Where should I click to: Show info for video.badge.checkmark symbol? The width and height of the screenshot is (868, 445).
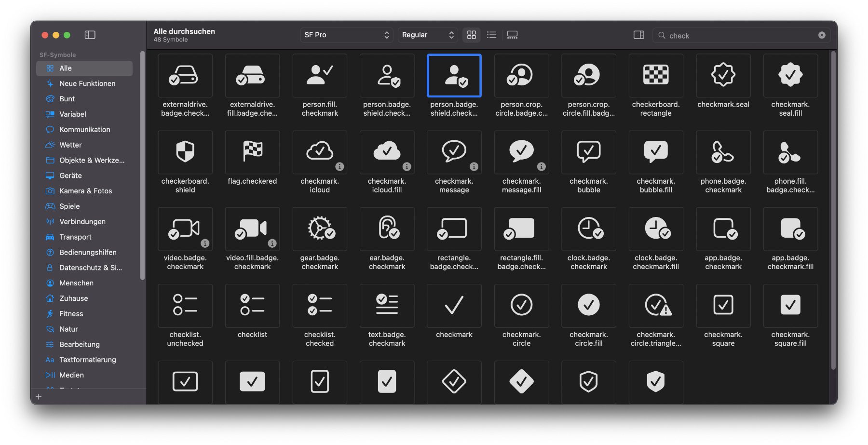click(205, 243)
